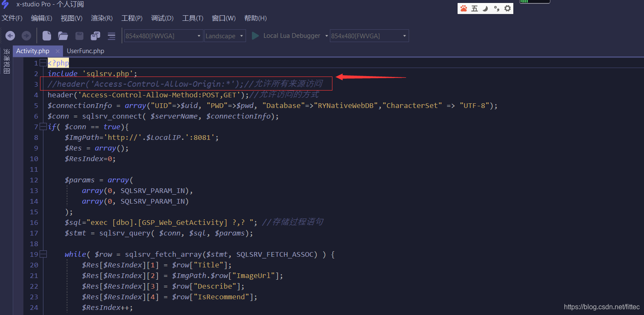The width and height of the screenshot is (644, 315).
Task: Click the commented Access-Control-Allow-Origin header line
Action: coord(185,84)
